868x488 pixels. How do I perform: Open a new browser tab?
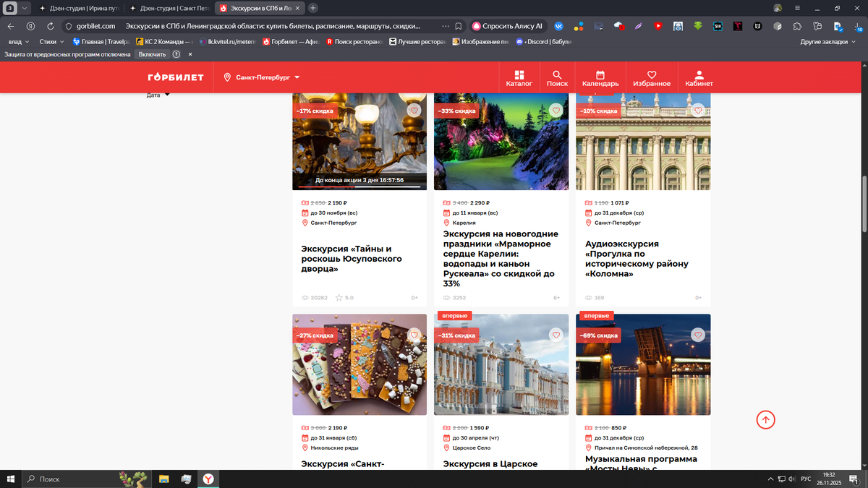point(312,8)
